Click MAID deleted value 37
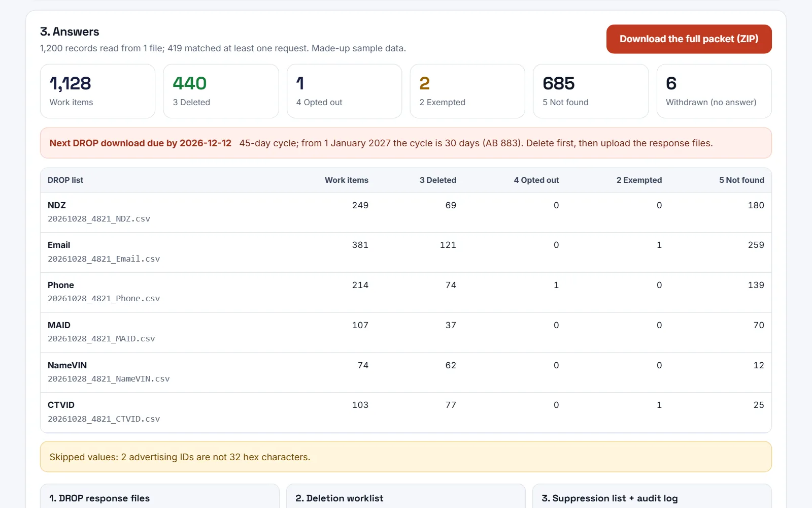812x508 pixels. click(451, 325)
